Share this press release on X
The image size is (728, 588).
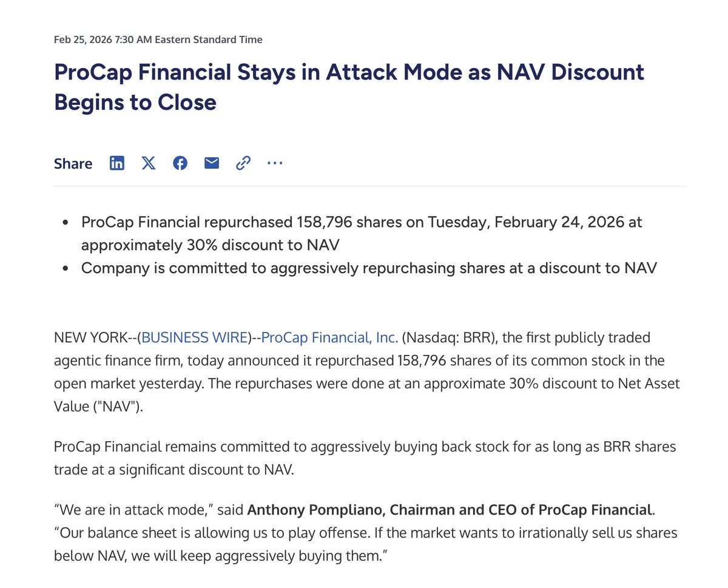point(149,163)
